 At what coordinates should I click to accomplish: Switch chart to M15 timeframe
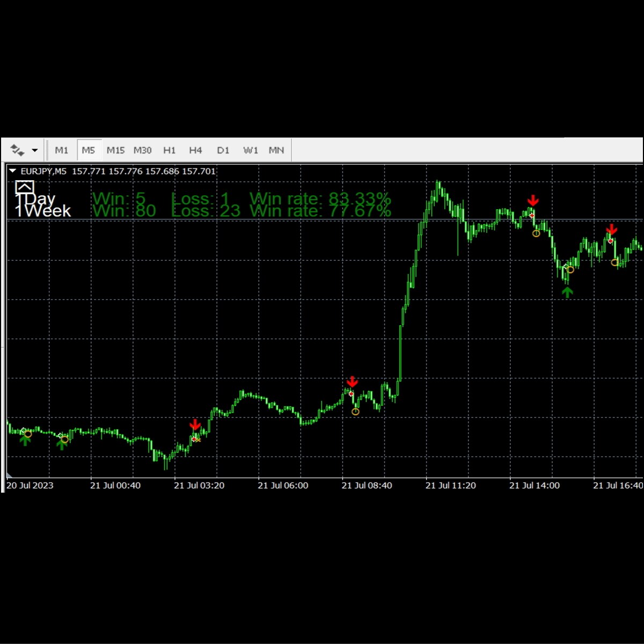(x=115, y=150)
